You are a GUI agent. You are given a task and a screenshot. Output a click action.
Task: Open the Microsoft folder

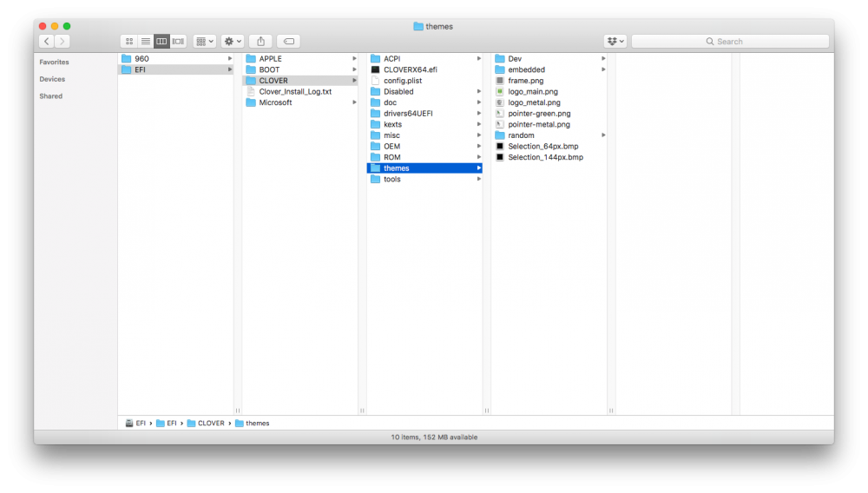(300, 102)
